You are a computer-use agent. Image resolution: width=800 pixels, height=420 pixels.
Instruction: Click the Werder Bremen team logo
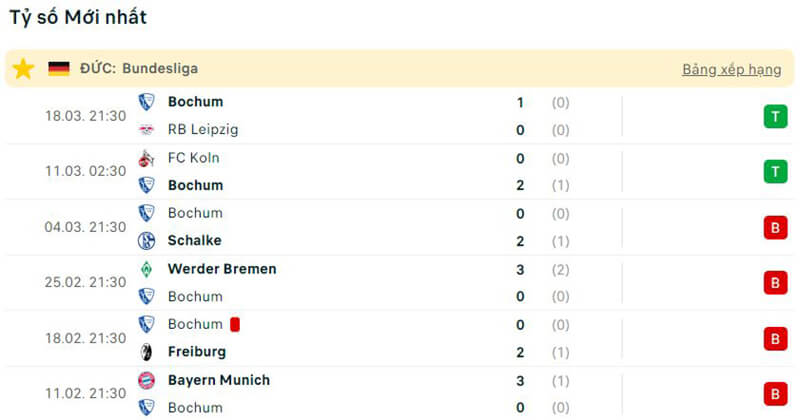tap(147, 269)
